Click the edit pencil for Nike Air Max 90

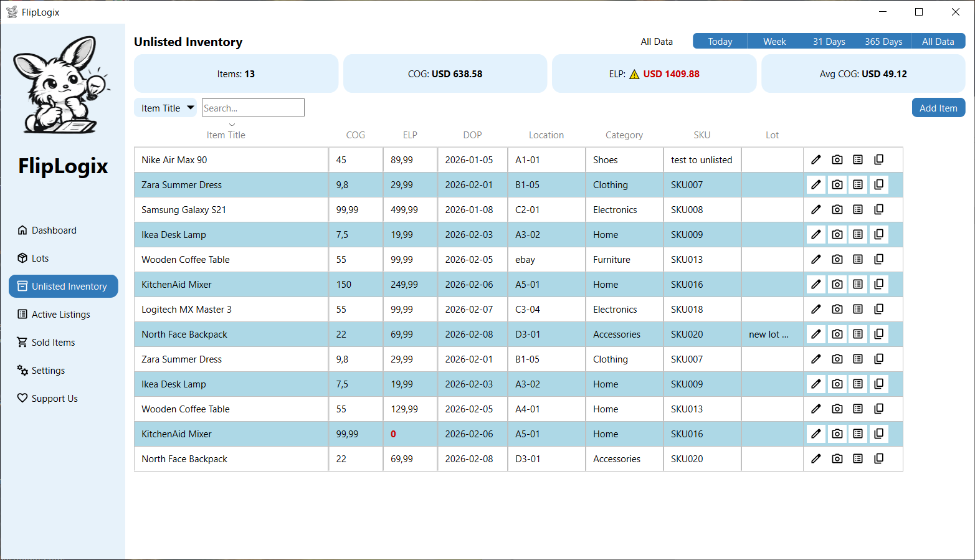[816, 159]
